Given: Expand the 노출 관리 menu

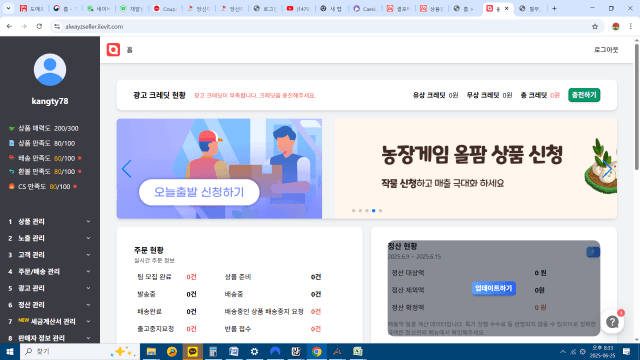Looking at the screenshot, I should [50, 238].
